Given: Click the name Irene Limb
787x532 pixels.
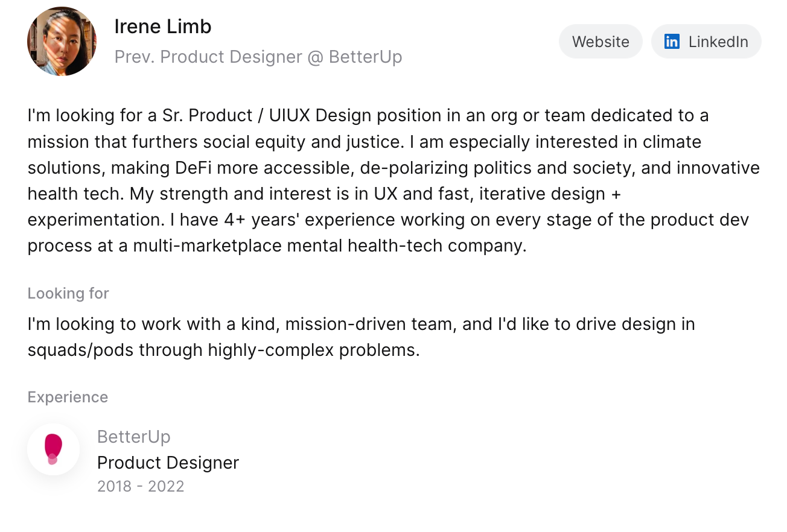Looking at the screenshot, I should 163,27.
